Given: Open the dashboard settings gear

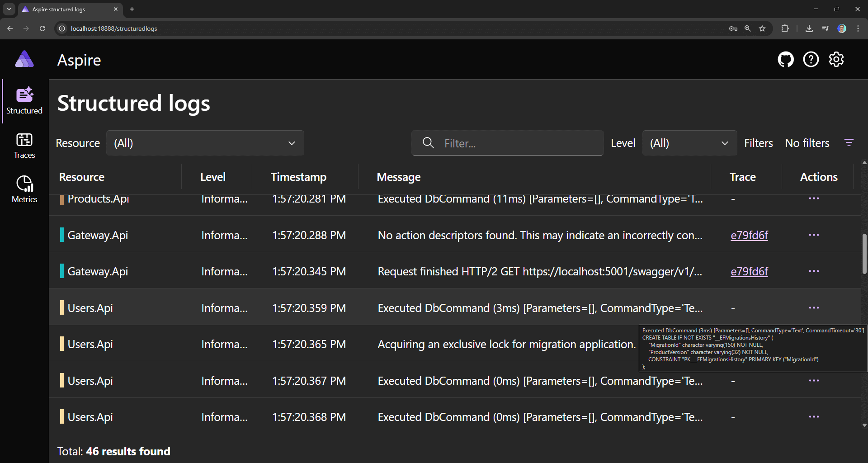Looking at the screenshot, I should pyautogui.click(x=836, y=59).
